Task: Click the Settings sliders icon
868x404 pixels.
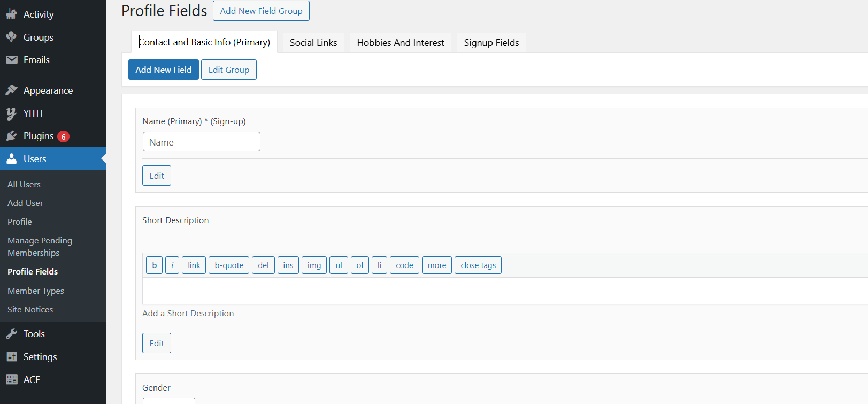Action: [x=11, y=357]
